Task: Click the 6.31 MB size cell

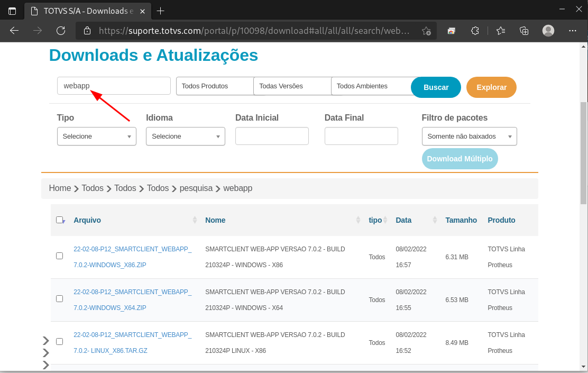Action: point(457,257)
